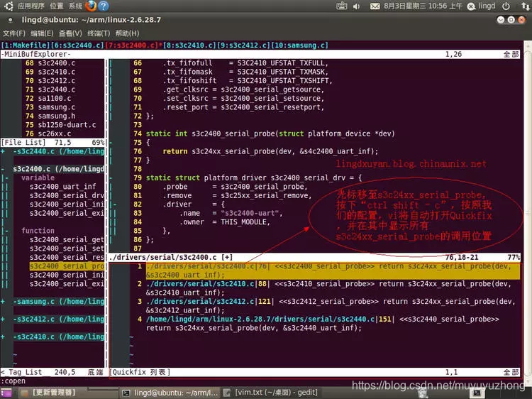Screen dimensions: 532x399
Task: Open the 终端(T) menu in terminal
Action: point(99,33)
